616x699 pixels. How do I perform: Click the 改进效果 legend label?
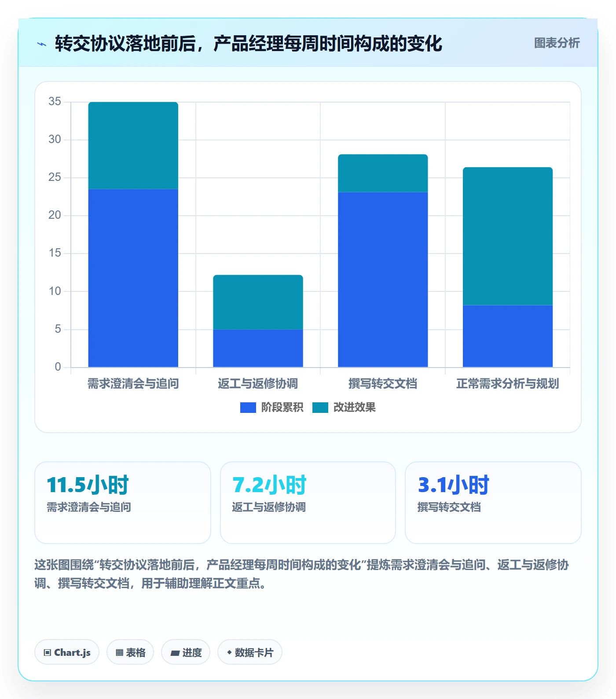tap(354, 408)
